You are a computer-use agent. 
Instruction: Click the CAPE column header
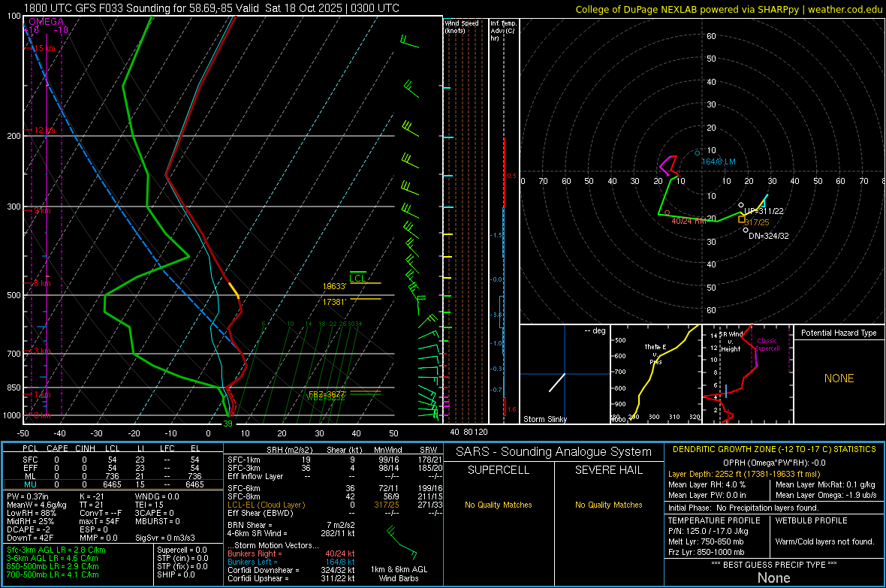click(x=57, y=448)
